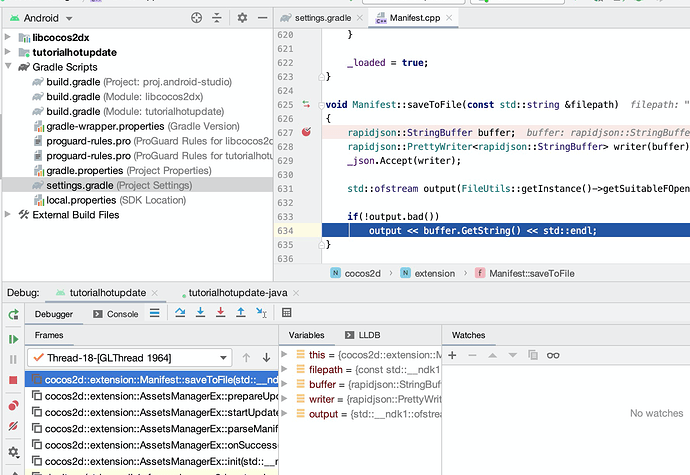Expand the libcocos2dx module node
Image resolution: width=690 pixels, height=475 pixels.
pyautogui.click(x=9, y=38)
